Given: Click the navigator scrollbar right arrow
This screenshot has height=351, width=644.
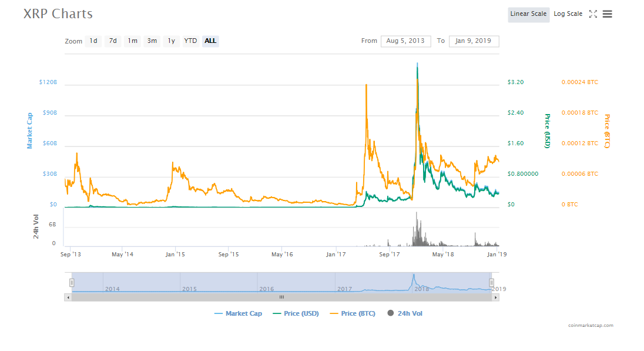Looking at the screenshot, I should (496, 297).
